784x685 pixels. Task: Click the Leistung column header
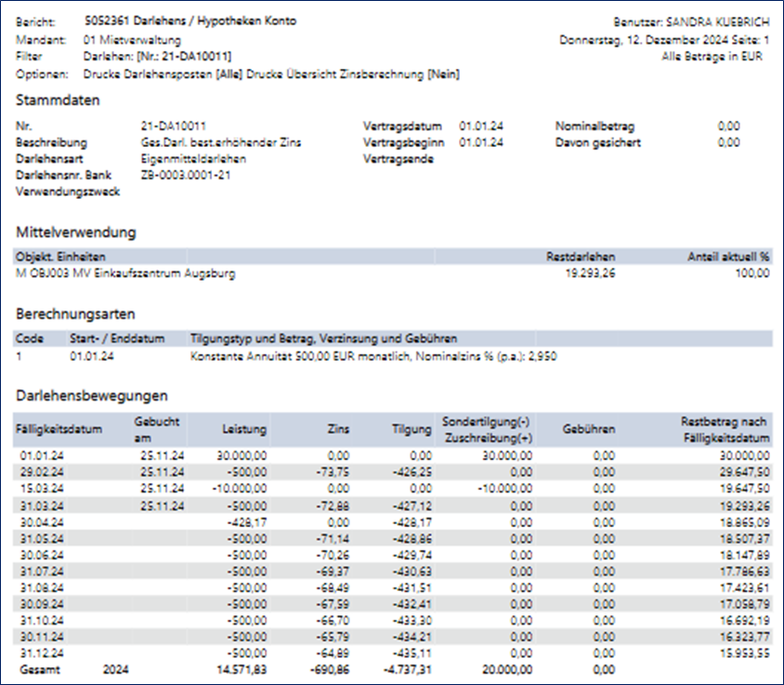click(244, 429)
